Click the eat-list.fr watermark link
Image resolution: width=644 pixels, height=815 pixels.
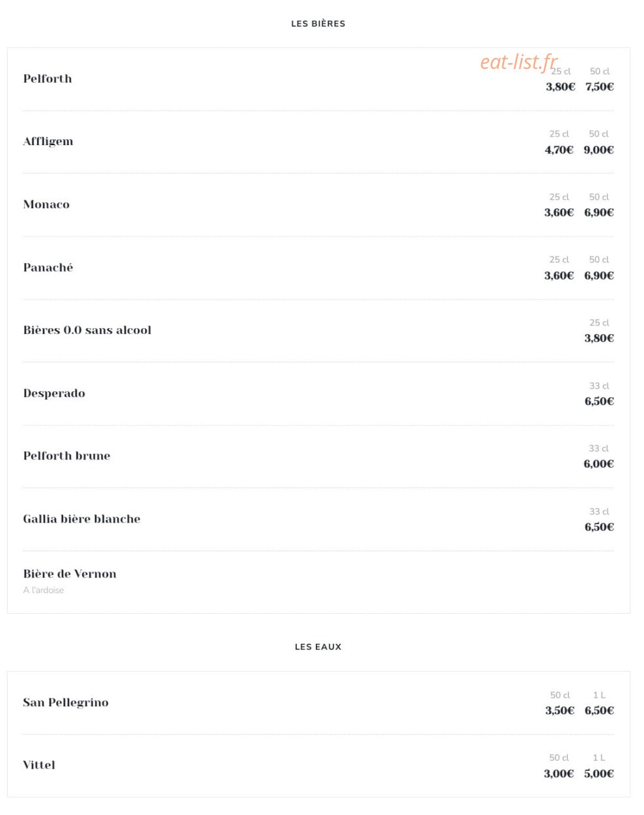coord(519,62)
